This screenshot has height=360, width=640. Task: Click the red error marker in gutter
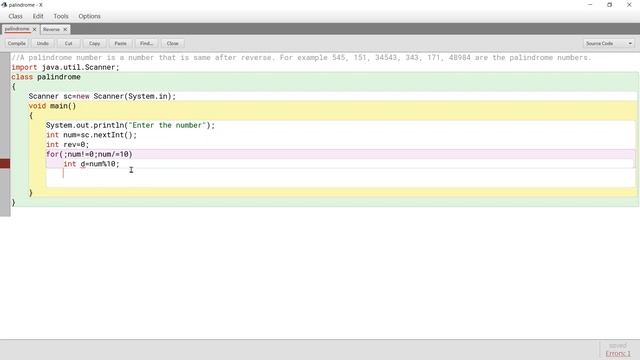[x=5, y=164]
